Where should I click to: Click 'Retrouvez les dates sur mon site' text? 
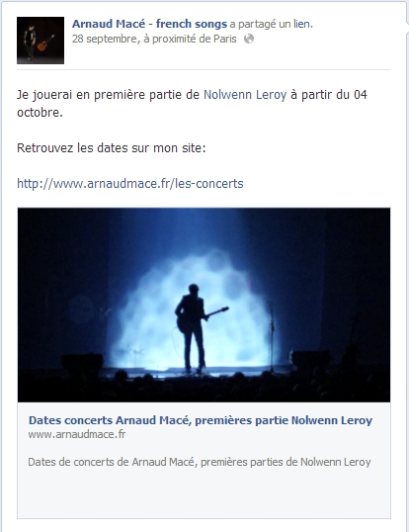coord(112,148)
